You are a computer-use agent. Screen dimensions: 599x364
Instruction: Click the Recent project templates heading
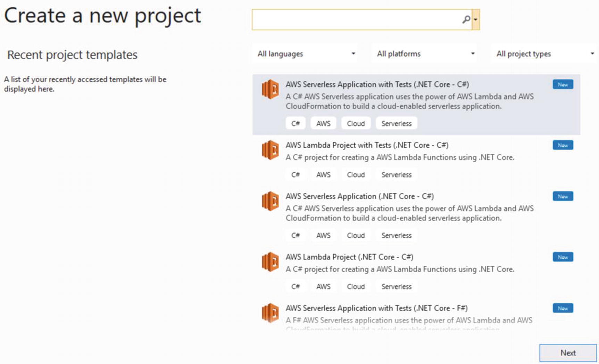[x=72, y=55]
